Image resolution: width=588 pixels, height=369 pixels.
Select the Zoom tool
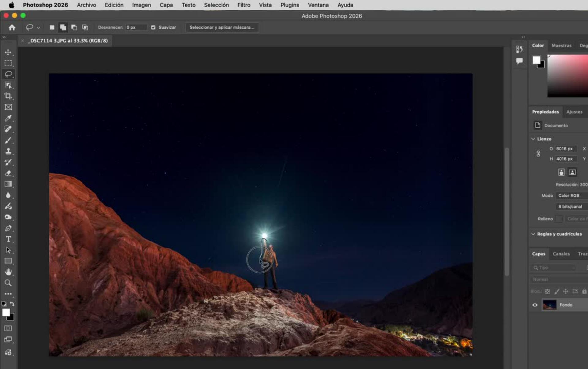8,283
